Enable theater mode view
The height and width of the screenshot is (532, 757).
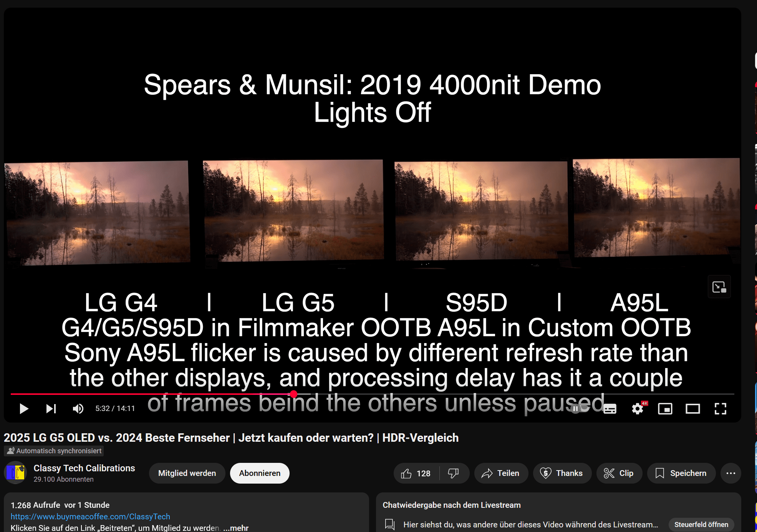click(693, 409)
